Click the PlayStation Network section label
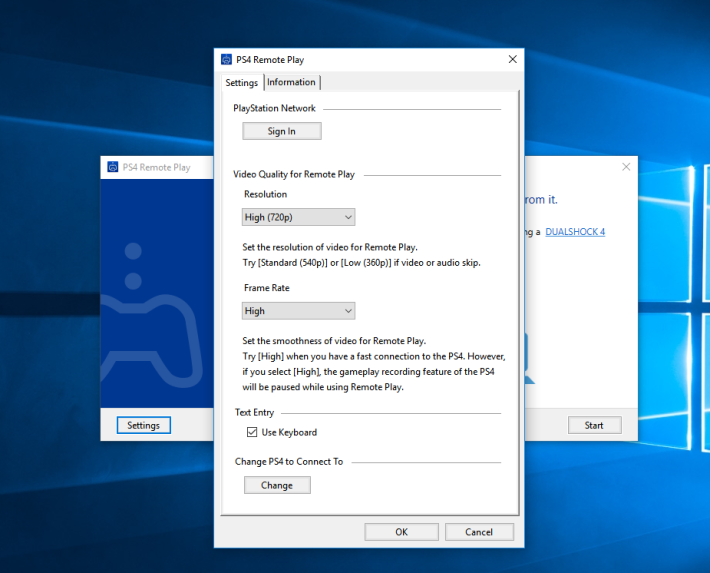This screenshot has height=573, width=710. [274, 108]
